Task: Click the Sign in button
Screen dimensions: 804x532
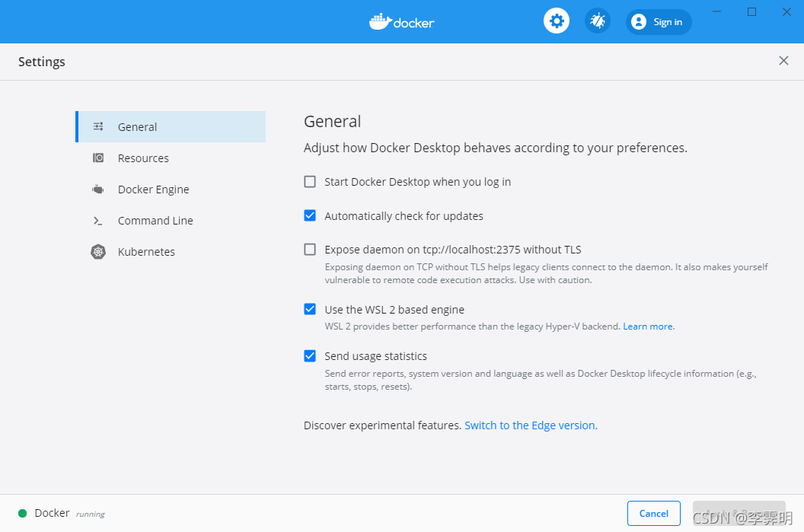Action: (x=659, y=22)
